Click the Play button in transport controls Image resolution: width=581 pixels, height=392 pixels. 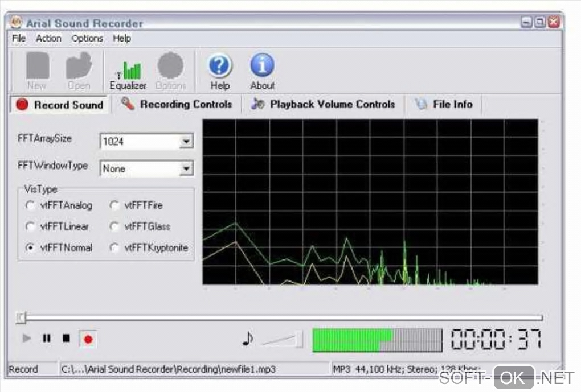(x=27, y=339)
